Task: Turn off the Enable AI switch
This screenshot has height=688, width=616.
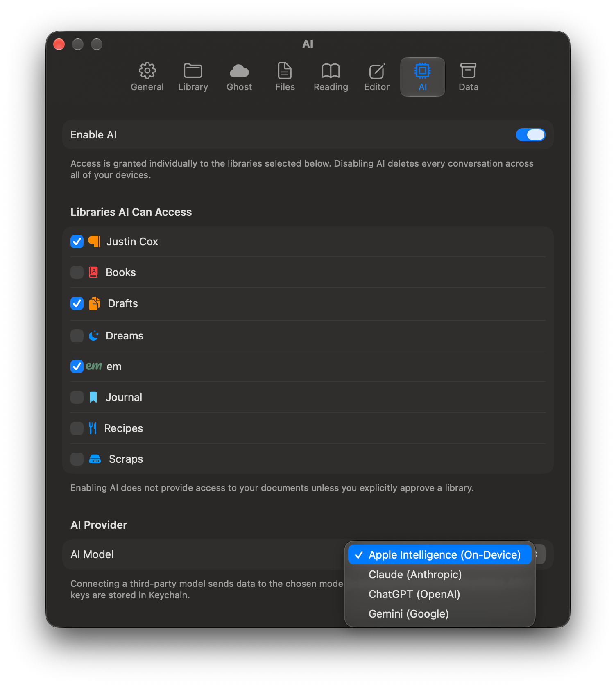Action: [x=530, y=135]
